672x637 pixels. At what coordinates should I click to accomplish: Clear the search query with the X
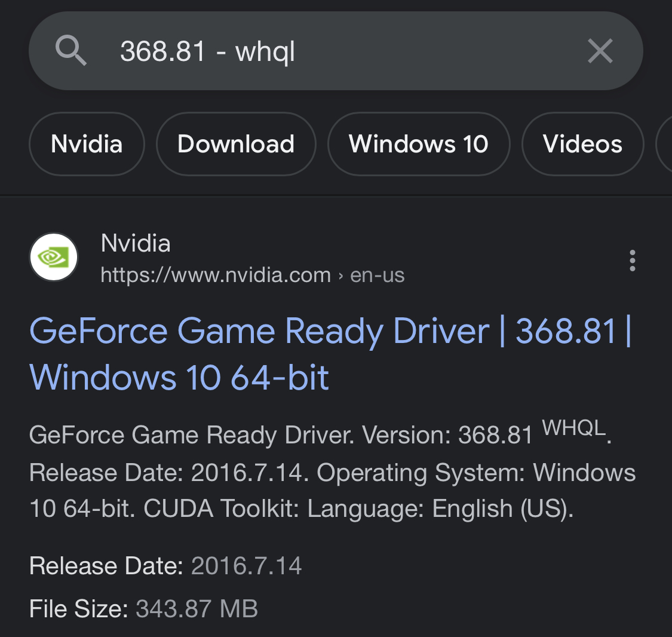pyautogui.click(x=600, y=51)
